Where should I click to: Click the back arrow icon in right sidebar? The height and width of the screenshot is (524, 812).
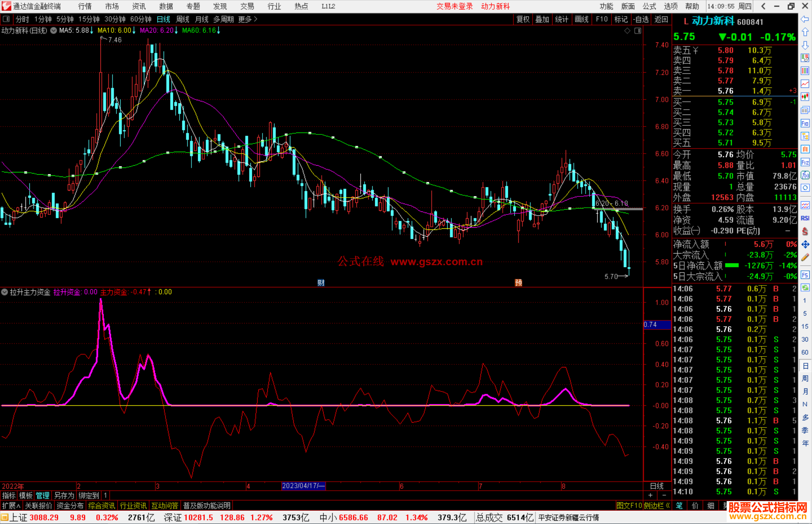click(805, 19)
